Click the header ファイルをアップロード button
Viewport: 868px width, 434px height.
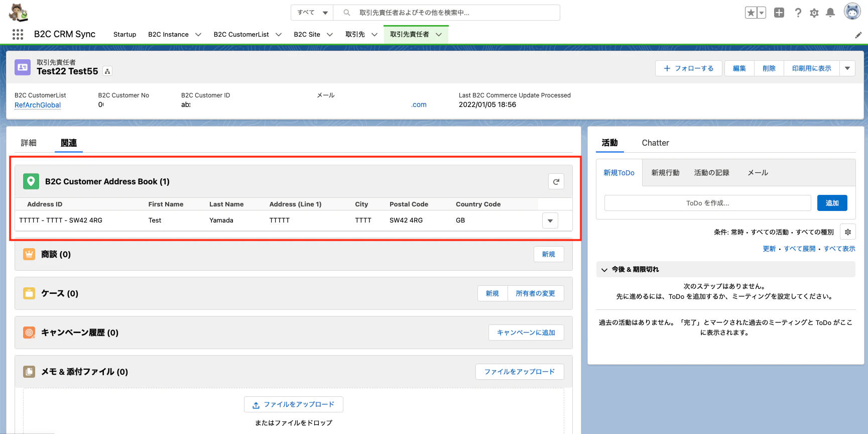[519, 372]
